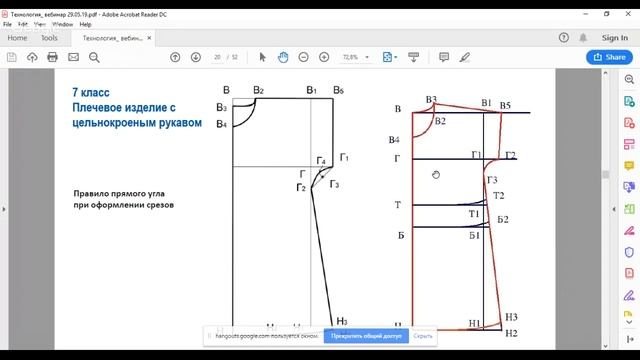Switch to the Tools tab
Viewport: 640px width, 360px height.
click(x=49, y=38)
